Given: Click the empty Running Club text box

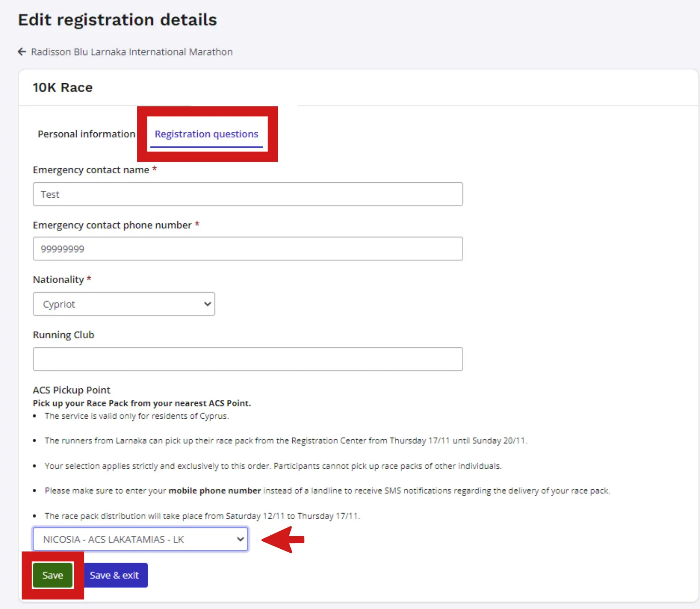Looking at the screenshot, I should pos(248,359).
